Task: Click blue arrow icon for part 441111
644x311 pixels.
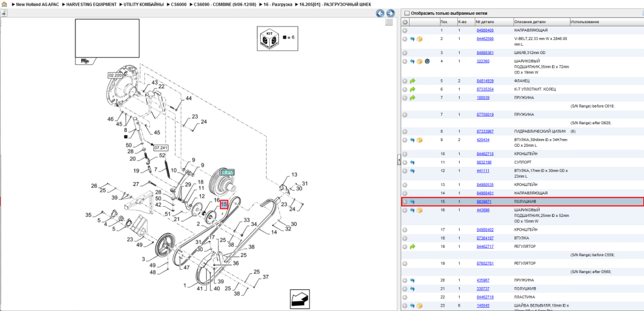Action: (412, 171)
